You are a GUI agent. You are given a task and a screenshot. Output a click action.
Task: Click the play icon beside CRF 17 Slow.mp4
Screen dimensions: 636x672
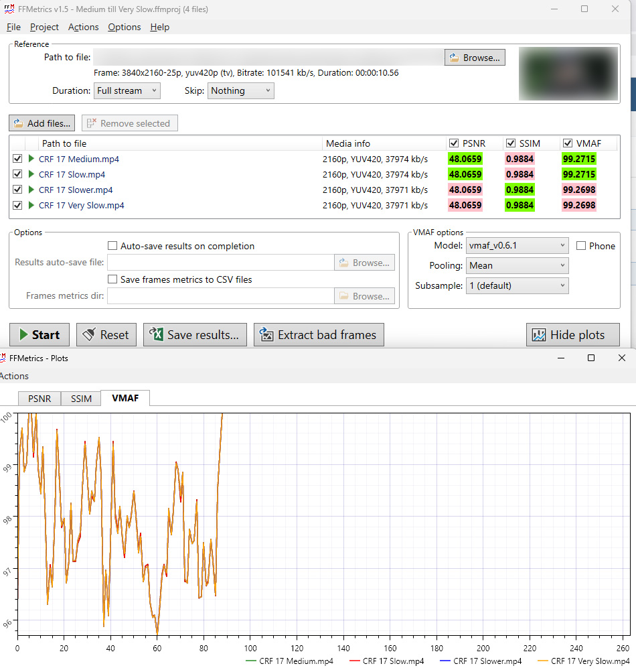point(31,174)
